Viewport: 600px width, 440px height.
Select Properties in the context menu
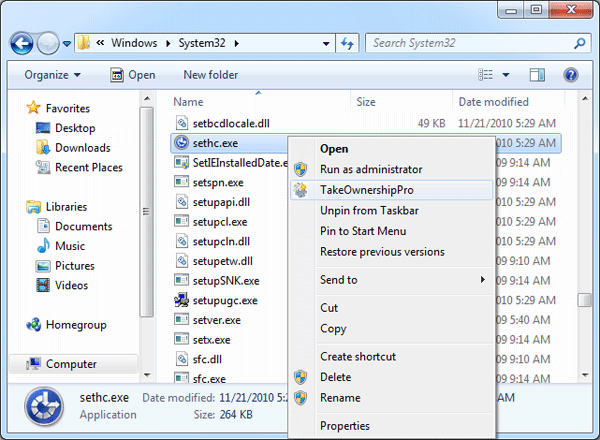pyautogui.click(x=344, y=426)
